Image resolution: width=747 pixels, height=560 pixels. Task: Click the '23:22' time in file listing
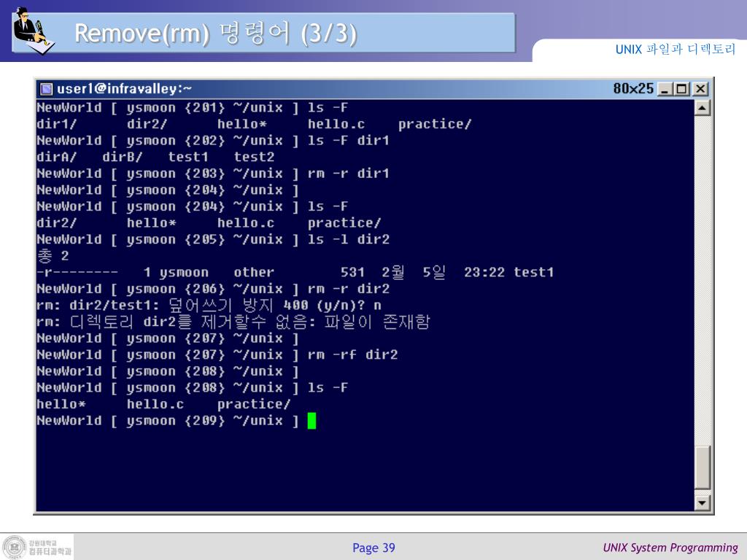point(484,273)
